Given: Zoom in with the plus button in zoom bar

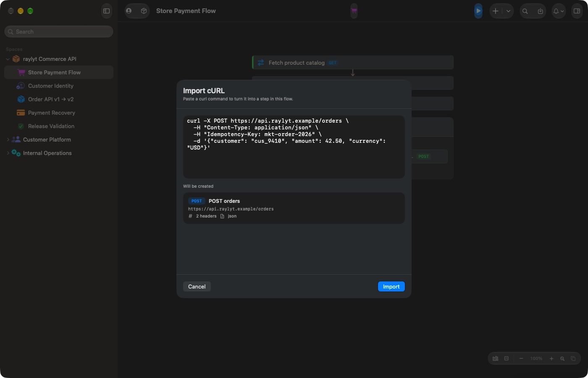Looking at the screenshot, I should click(551, 359).
